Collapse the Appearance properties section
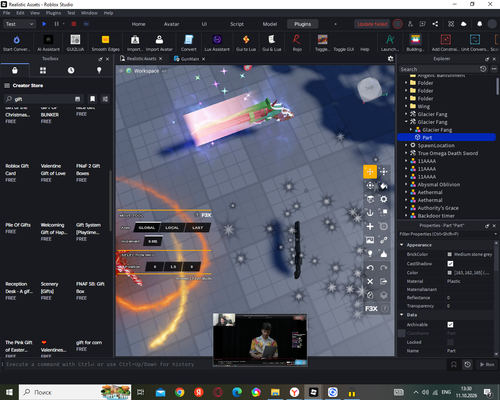Screen dimensions: 500x400 pyautogui.click(x=402, y=245)
